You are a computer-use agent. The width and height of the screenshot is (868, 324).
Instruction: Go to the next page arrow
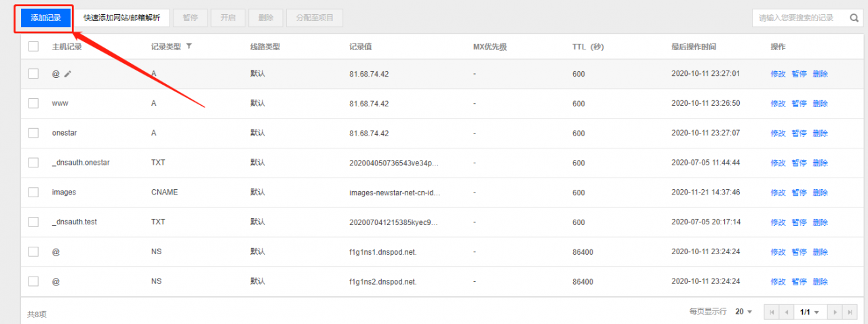tap(835, 312)
